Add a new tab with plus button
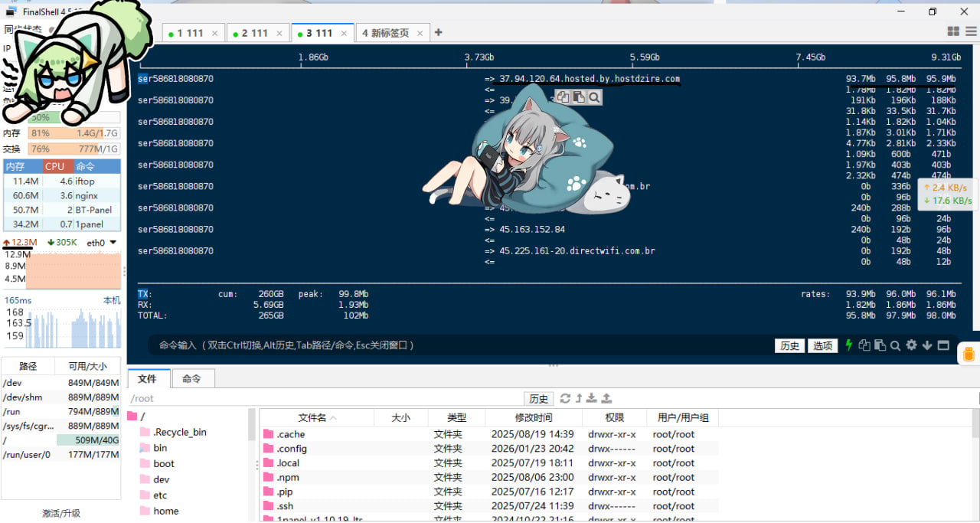The image size is (980, 523). (438, 33)
